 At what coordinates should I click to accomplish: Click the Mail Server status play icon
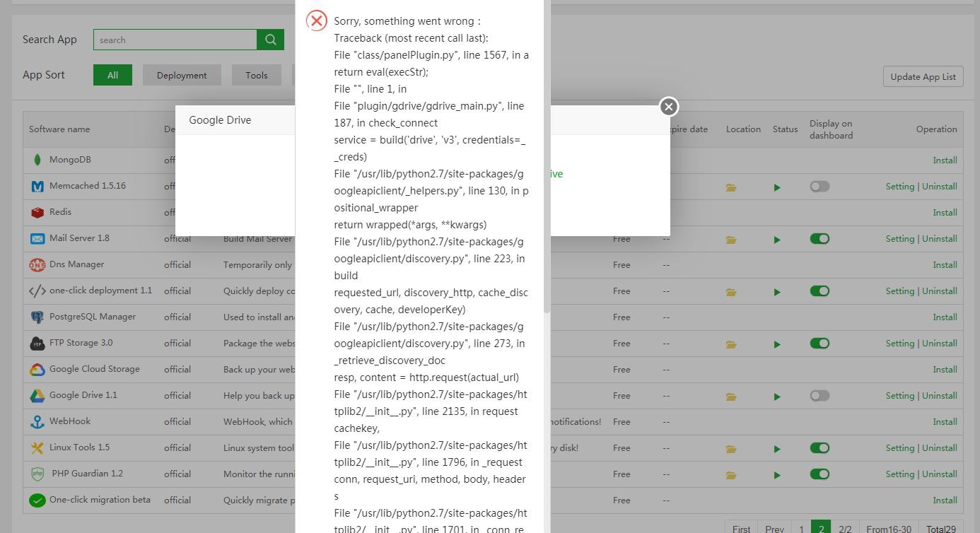(x=777, y=240)
